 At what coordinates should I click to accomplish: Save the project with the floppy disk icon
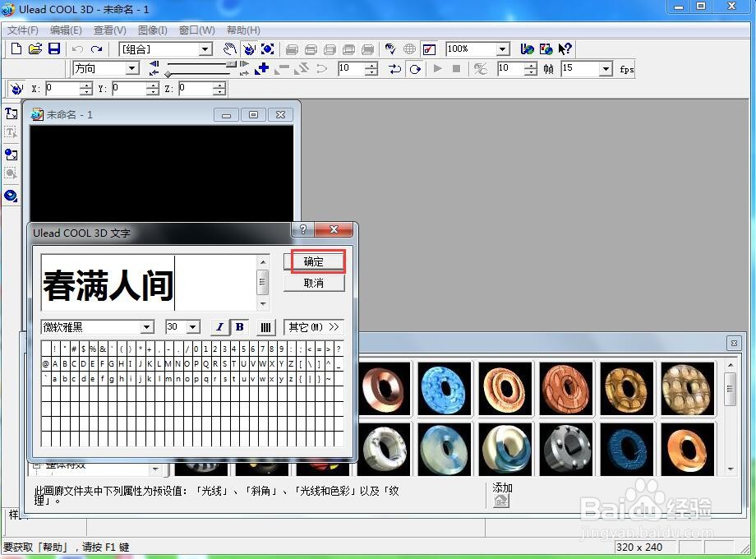54,49
